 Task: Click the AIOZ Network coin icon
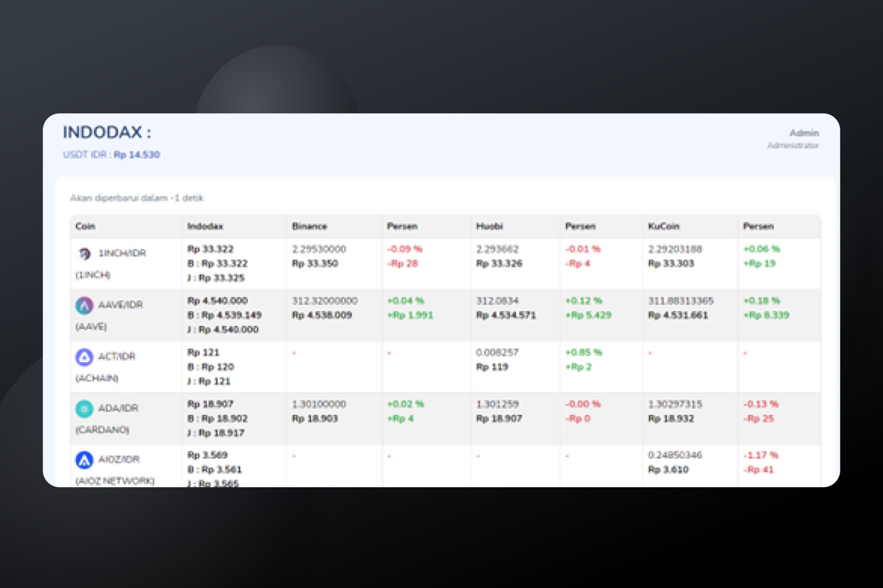coord(84,460)
